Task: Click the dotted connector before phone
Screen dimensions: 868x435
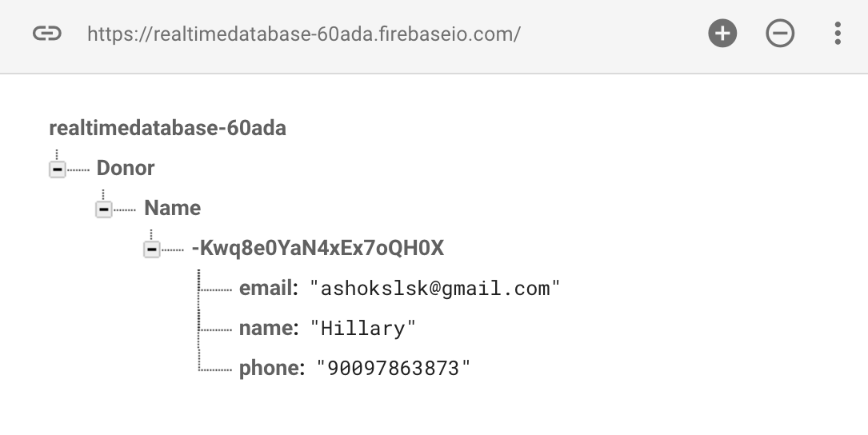Action: coord(215,369)
